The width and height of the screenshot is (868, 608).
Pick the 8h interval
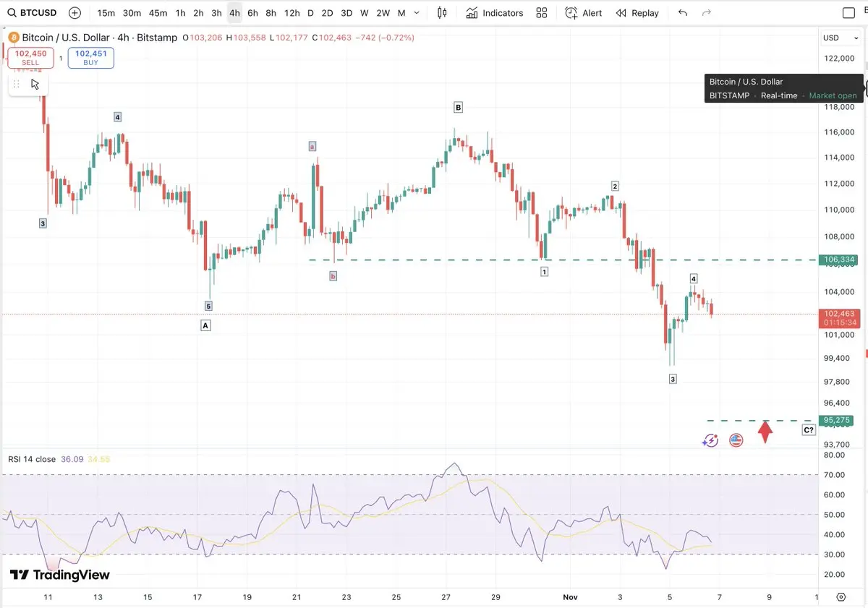pos(271,13)
